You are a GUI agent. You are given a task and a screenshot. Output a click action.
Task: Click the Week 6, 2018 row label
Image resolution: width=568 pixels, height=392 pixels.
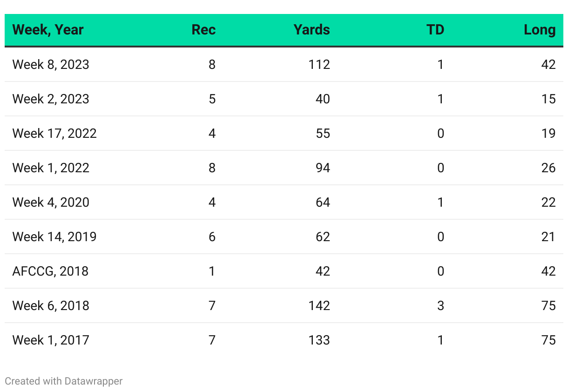51,305
